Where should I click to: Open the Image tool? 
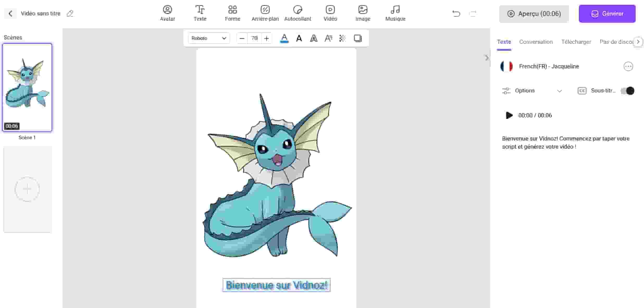[x=363, y=13]
